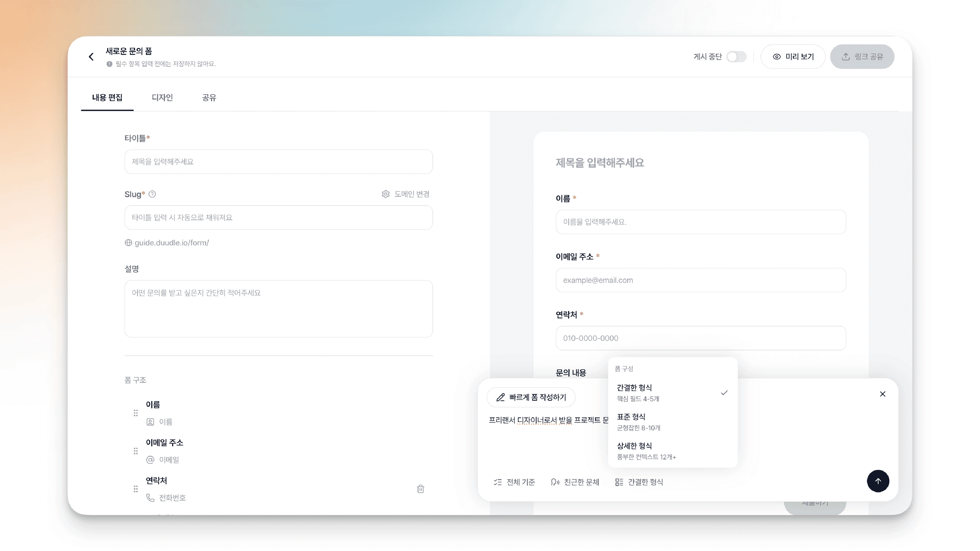Open the 간결한 형식 format dropdown
This screenshot has width=980, height=551.
[639, 482]
